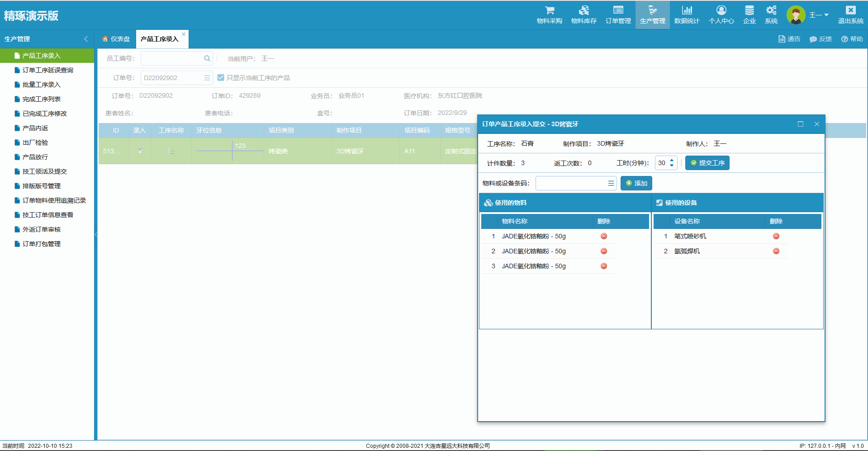
Task: Open 系统 gears icon
Action: pyautogui.click(x=771, y=10)
